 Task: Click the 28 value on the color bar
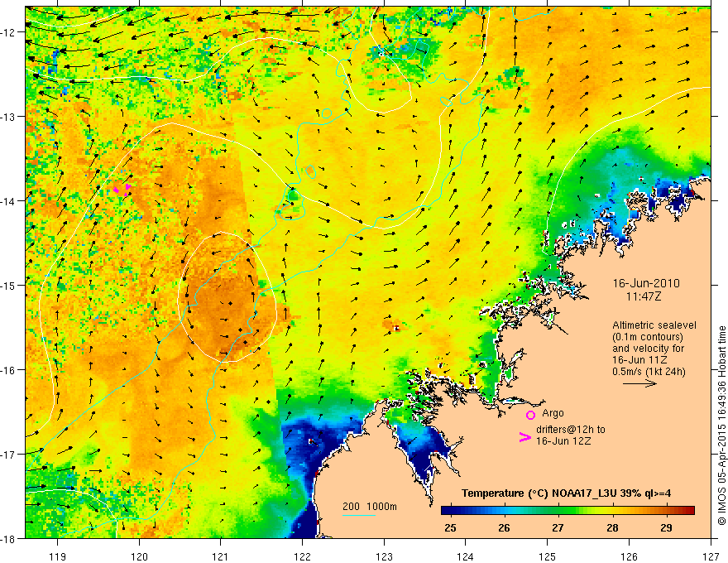[x=612, y=527]
